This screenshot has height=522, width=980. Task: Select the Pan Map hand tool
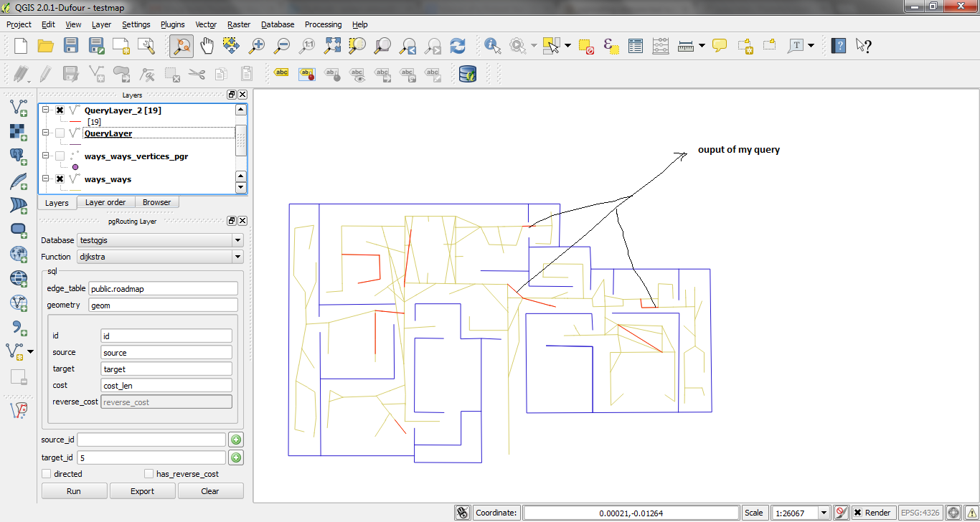point(207,47)
